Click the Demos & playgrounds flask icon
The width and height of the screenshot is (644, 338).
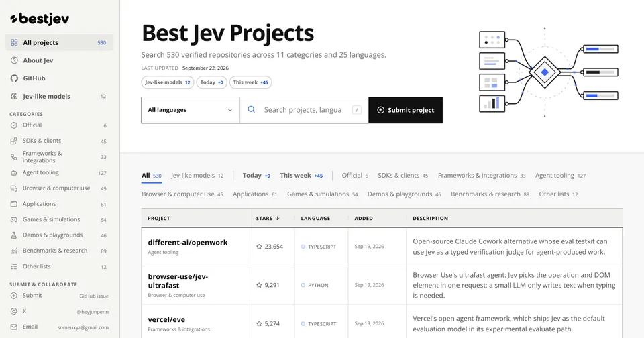14,235
